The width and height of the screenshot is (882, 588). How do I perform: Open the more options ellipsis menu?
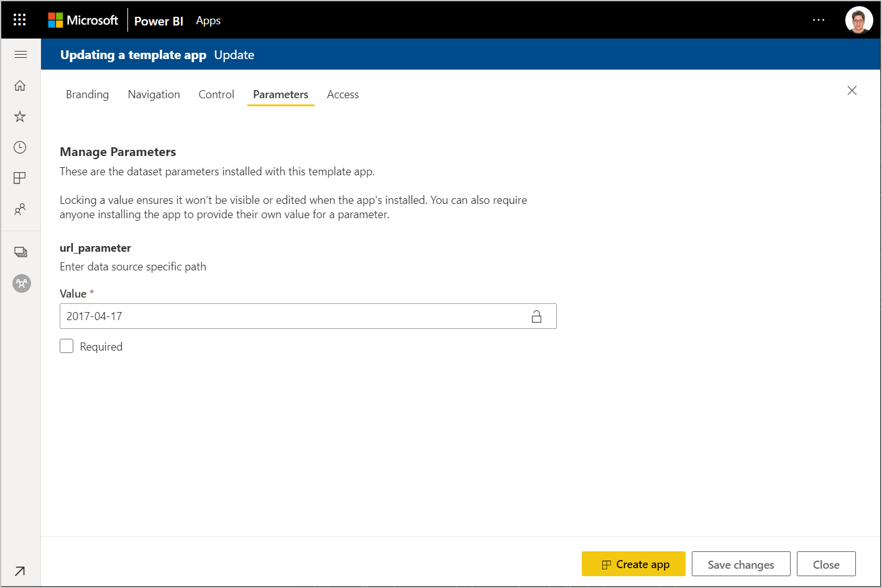(819, 20)
